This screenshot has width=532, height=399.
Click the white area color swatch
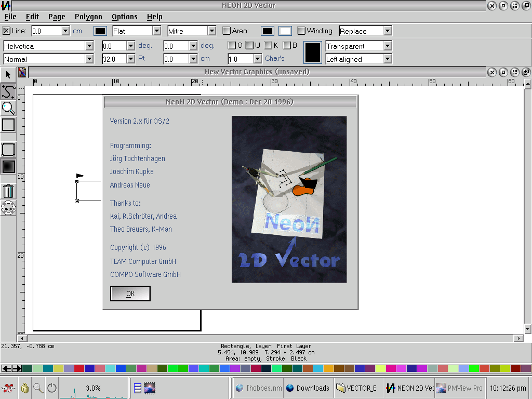(285, 31)
